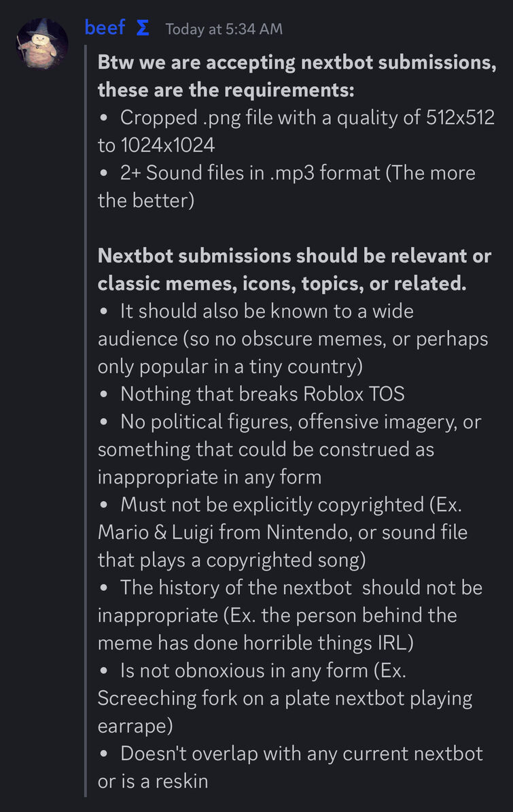Click the bold nextbot submissions requirements heading
Viewport: 513px width, 812px height.
297,76
